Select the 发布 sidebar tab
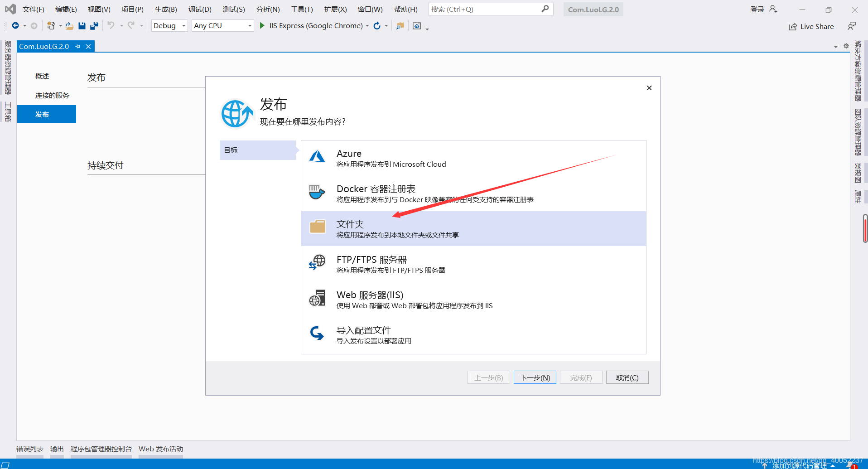 tap(47, 114)
